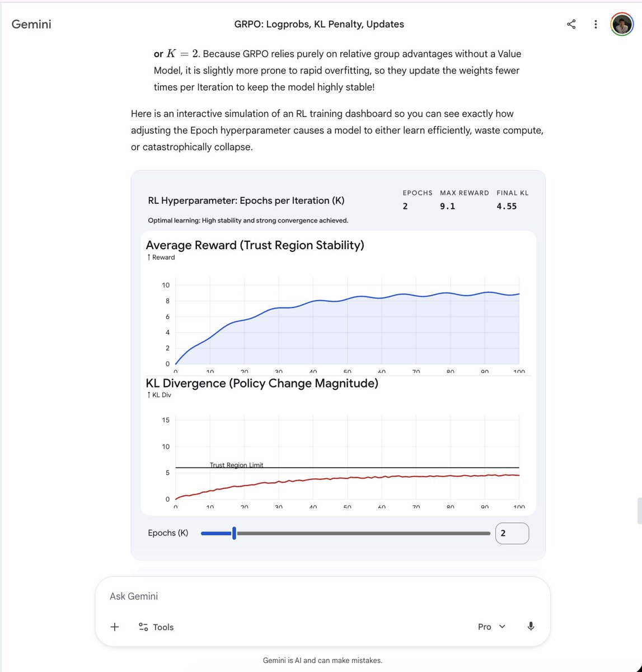
Task: Click the Gemini logo at top left
Action: [x=31, y=24]
